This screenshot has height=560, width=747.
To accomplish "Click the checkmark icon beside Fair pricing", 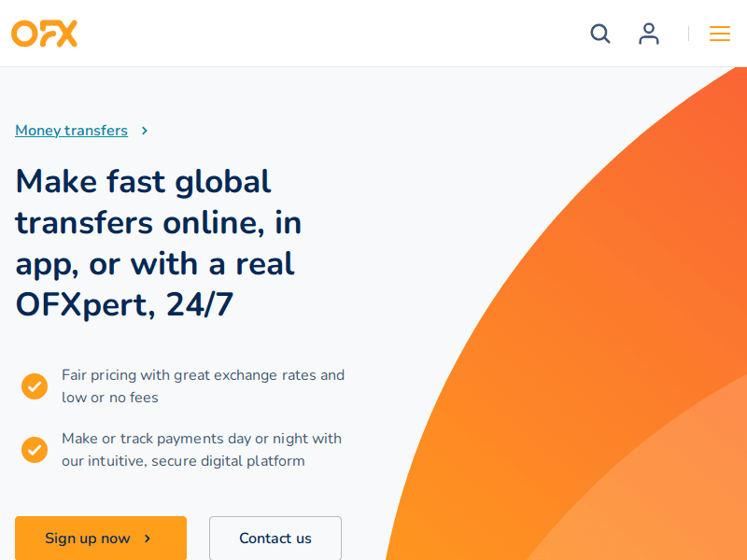I will pos(35,386).
